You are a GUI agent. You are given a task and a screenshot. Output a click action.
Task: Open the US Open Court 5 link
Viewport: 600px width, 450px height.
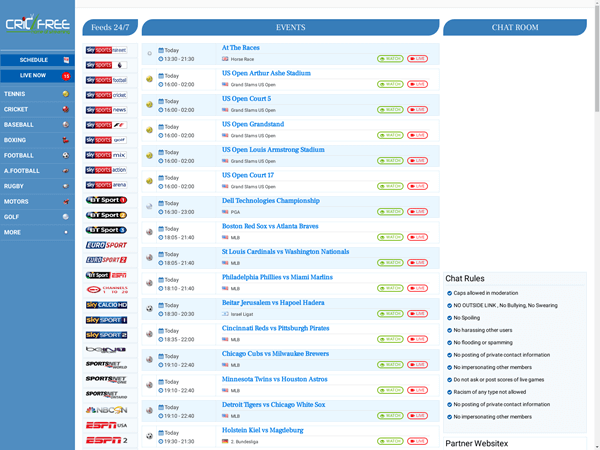click(246, 99)
